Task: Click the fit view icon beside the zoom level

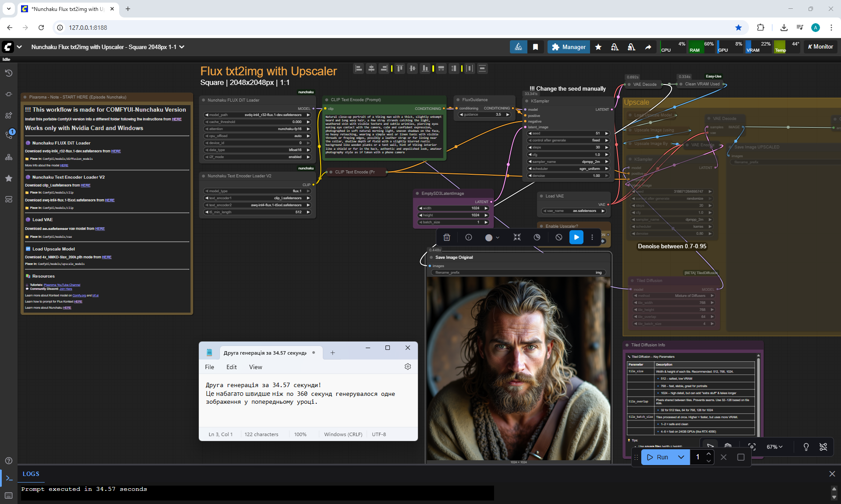Action: [752, 447]
